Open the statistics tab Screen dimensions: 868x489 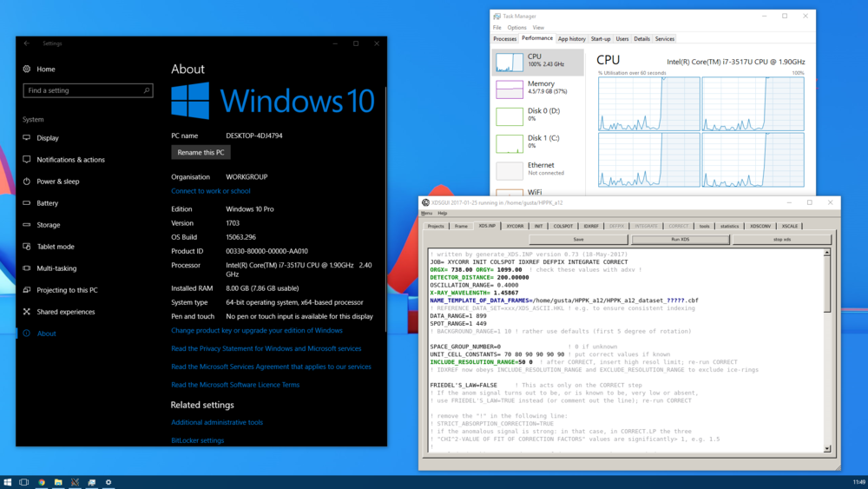click(x=730, y=226)
